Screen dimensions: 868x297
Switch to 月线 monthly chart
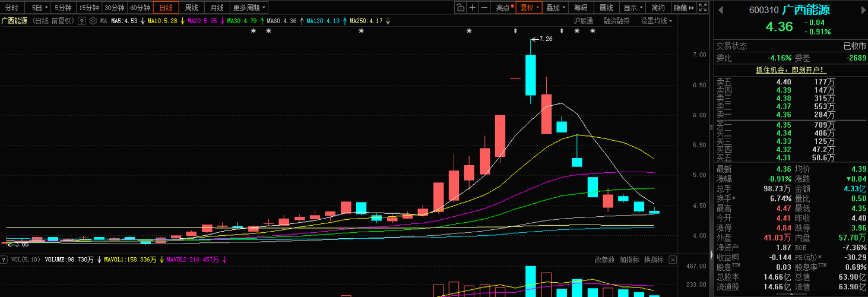click(217, 8)
